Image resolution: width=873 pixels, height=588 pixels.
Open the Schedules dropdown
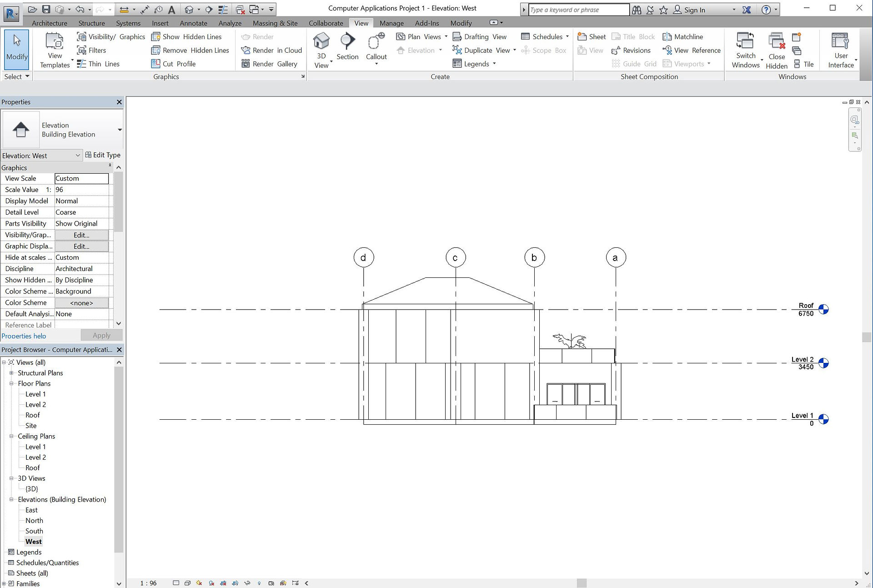(567, 36)
